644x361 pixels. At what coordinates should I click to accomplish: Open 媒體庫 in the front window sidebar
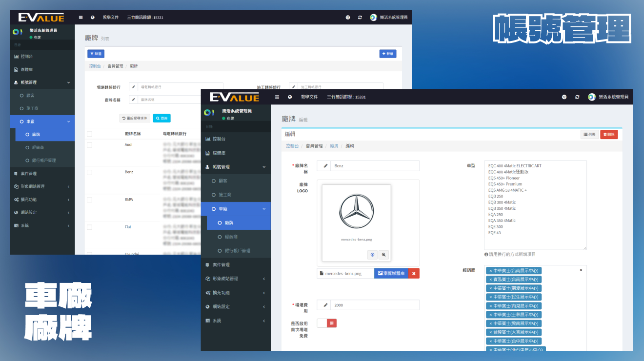tap(236, 153)
